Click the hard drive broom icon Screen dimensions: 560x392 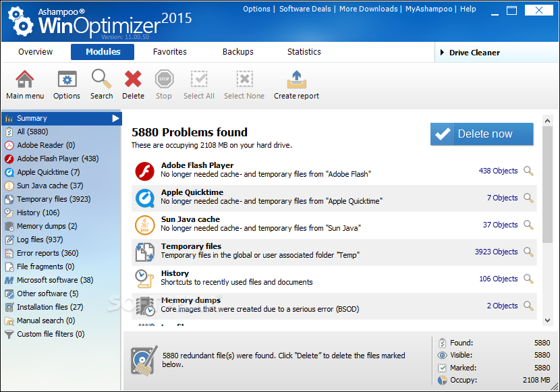[x=144, y=360]
